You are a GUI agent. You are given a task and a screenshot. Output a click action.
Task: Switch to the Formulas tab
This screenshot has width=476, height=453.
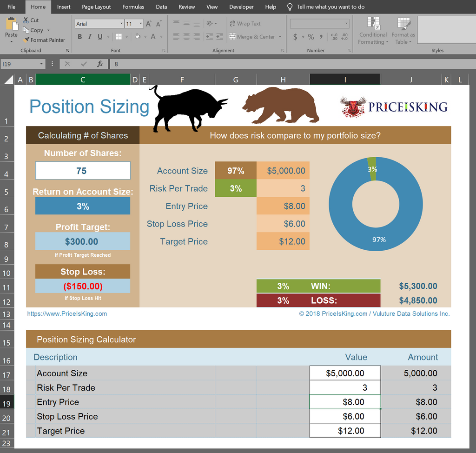(133, 7)
